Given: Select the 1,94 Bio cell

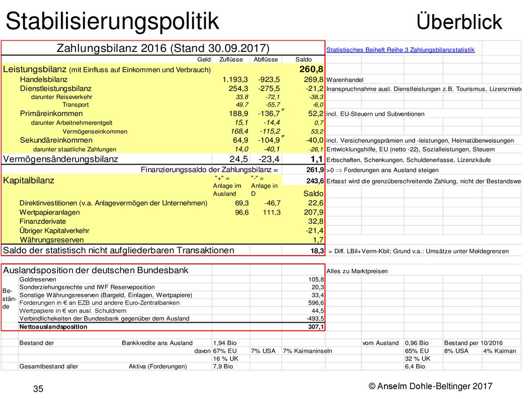Looking at the screenshot, I should pos(224,343).
